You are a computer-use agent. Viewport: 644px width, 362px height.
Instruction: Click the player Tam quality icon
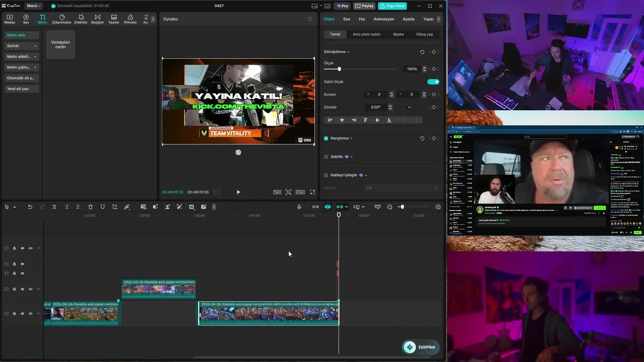point(277,192)
